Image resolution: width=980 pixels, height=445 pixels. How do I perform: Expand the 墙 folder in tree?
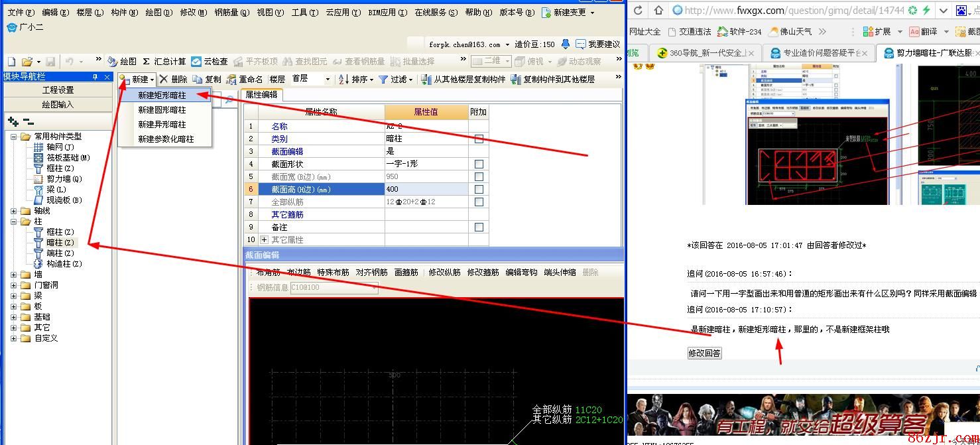pyautogui.click(x=14, y=275)
